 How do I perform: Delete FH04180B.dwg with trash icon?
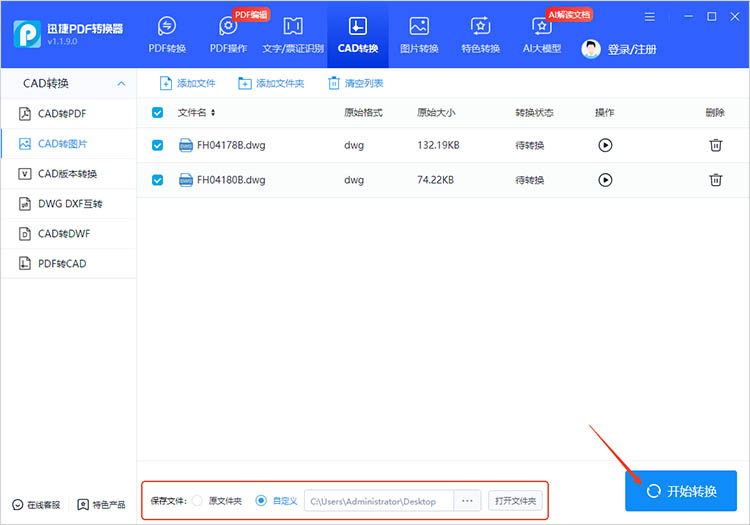(716, 180)
